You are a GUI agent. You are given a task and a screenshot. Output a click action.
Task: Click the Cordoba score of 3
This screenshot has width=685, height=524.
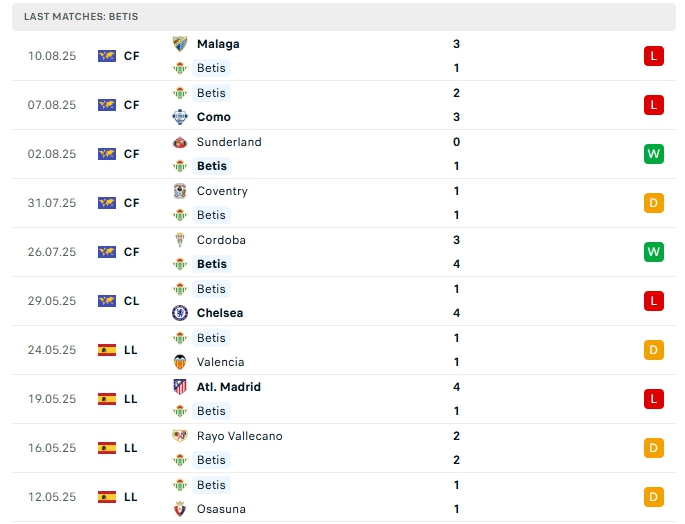tap(456, 240)
